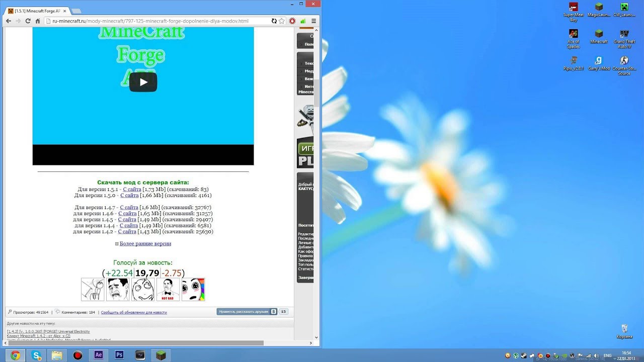Download version 1.5.1 via С сайта link
This screenshot has height=362, width=644.
click(x=132, y=189)
